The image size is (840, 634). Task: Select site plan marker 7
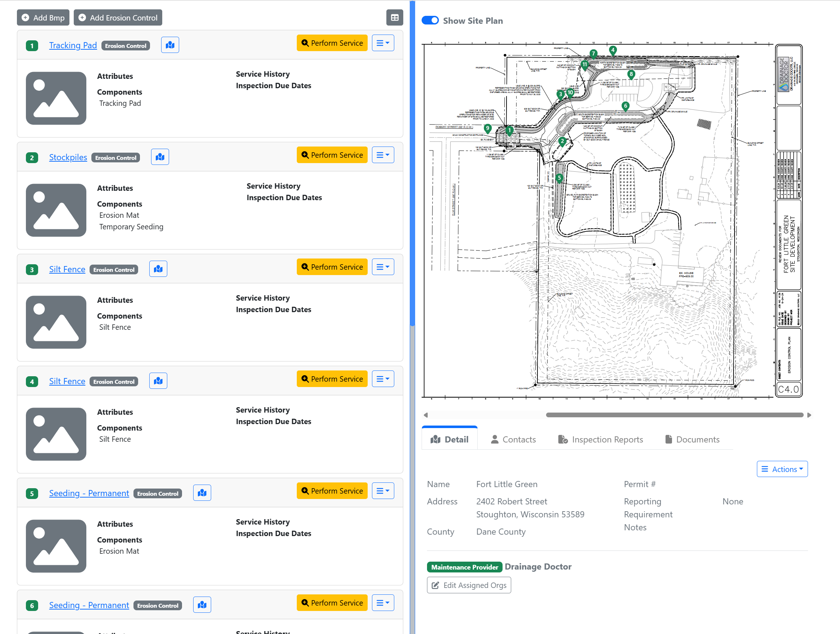593,54
